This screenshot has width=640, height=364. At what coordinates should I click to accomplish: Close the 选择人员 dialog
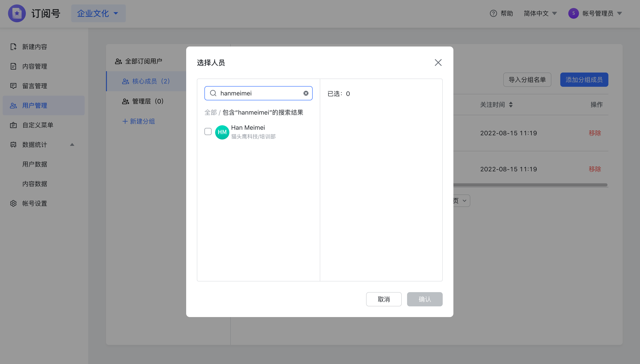(438, 62)
